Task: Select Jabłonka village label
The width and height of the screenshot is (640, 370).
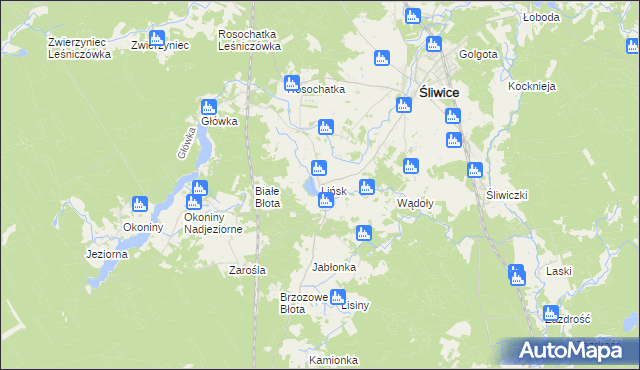Action: point(334,267)
